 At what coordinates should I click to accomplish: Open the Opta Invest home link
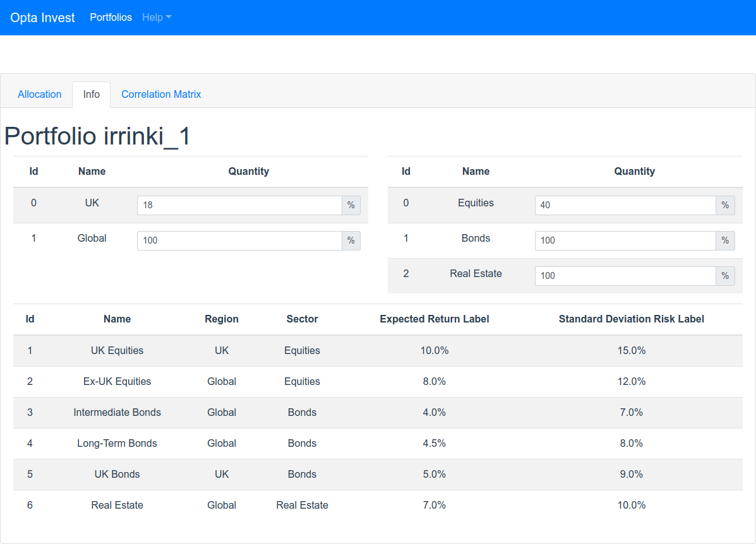click(42, 17)
